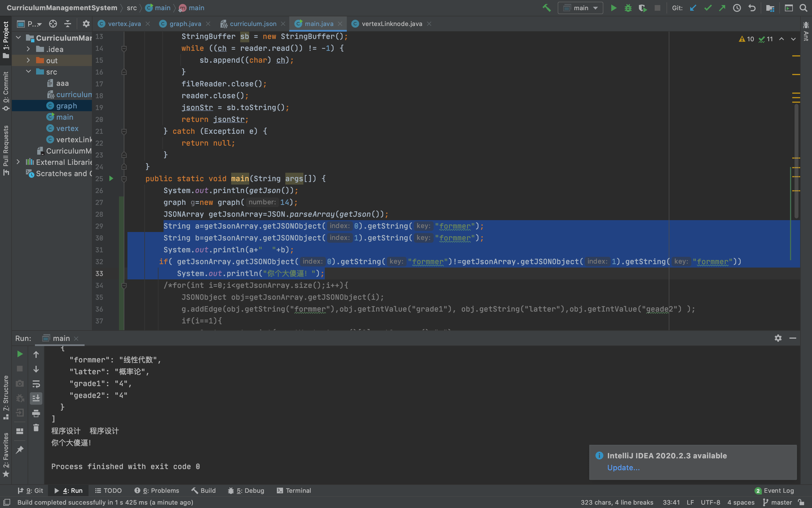Image resolution: width=812 pixels, height=508 pixels.
Task: Toggle scroll to end in console
Action: [36, 398]
